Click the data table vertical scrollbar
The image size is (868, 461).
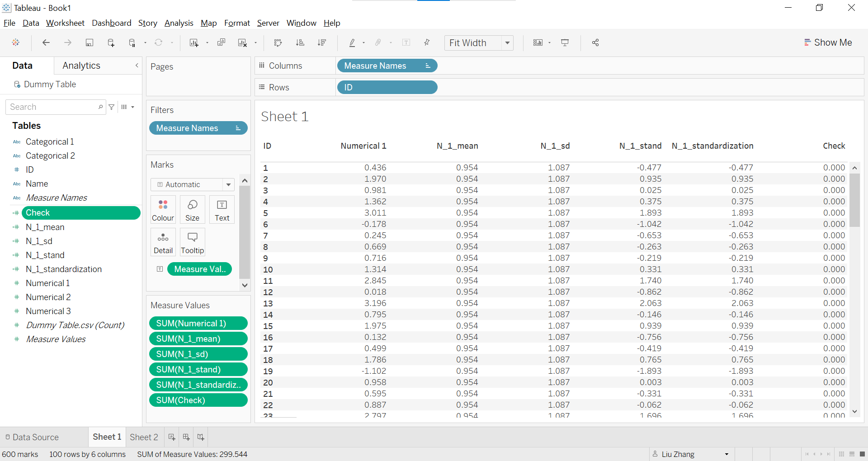(854, 200)
